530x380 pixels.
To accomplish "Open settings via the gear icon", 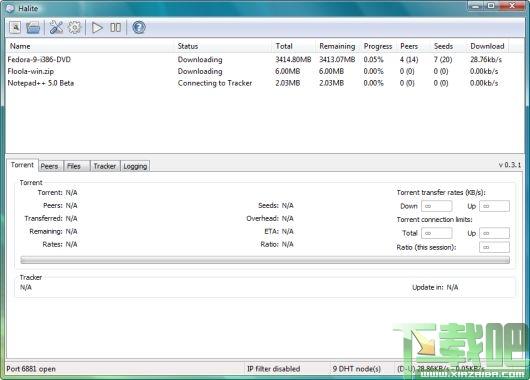I will (x=74, y=27).
